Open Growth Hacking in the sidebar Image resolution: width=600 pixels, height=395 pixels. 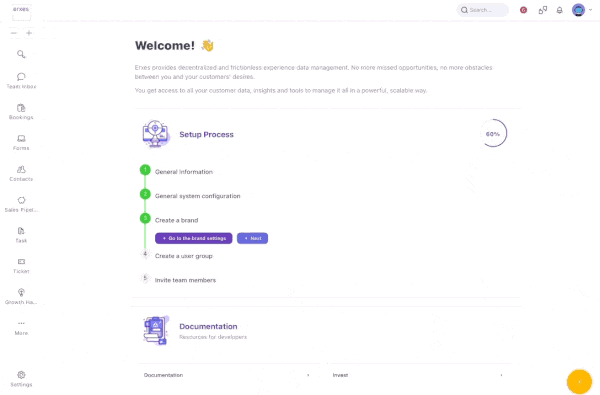21,297
